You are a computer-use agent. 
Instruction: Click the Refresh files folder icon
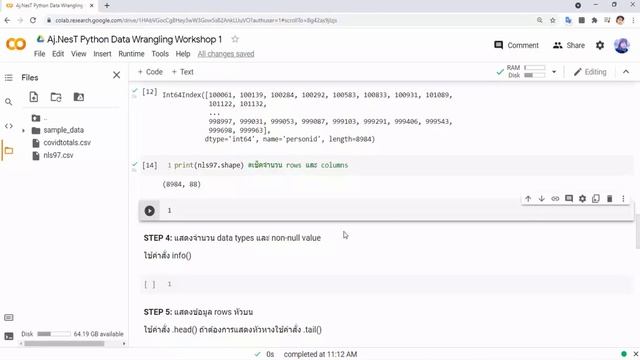56,97
